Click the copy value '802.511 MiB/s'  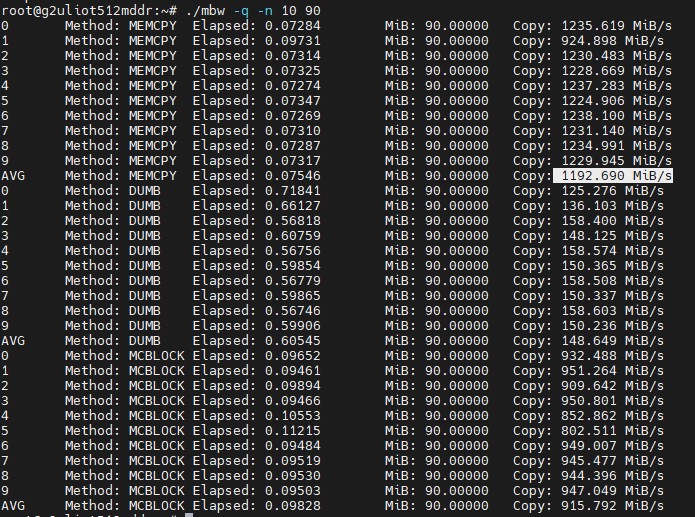tap(613, 431)
